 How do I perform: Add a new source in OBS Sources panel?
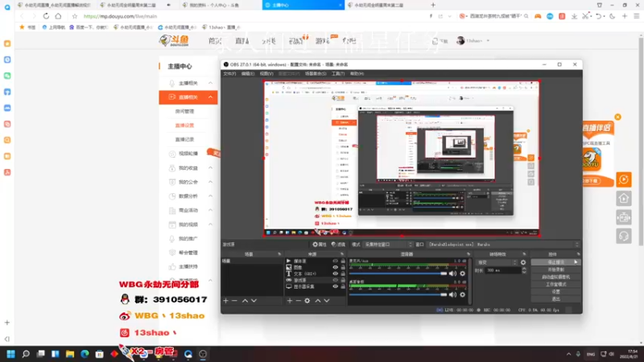[x=290, y=301]
